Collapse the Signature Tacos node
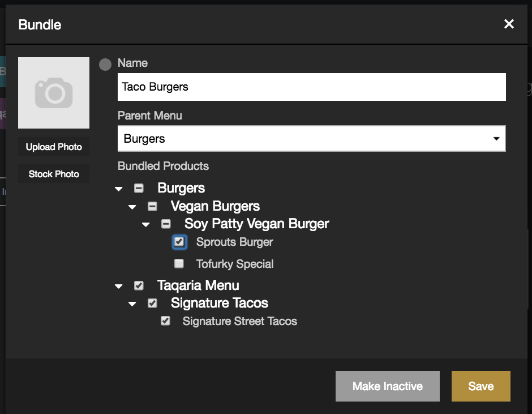Image resolution: width=532 pixels, height=414 pixels. click(x=132, y=304)
